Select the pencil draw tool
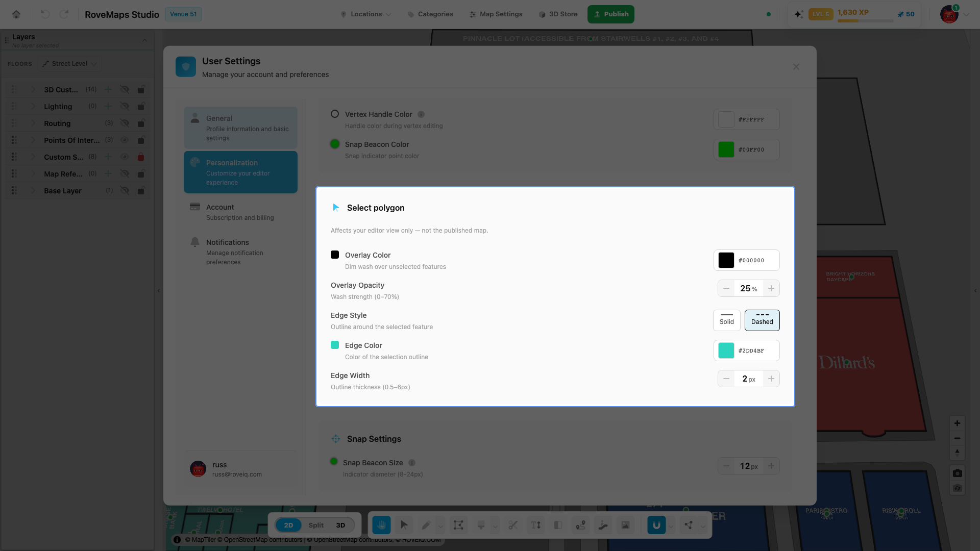The width and height of the screenshot is (980, 551). pos(426,525)
